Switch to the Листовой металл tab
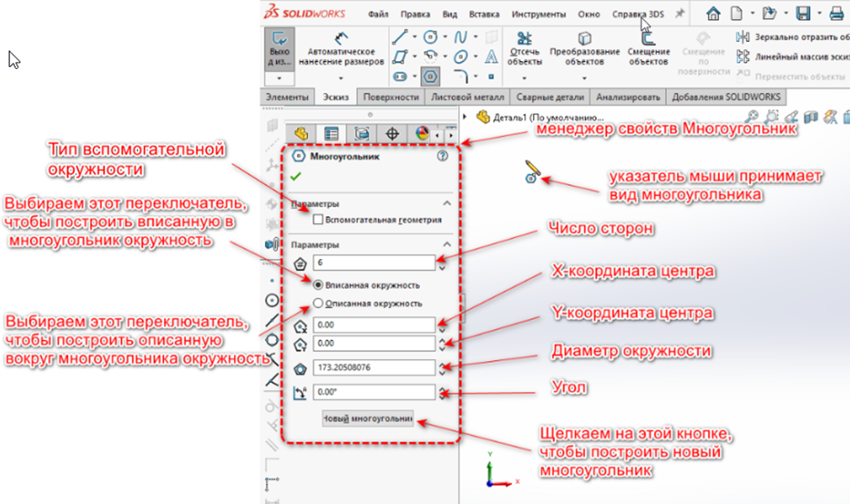This screenshot has width=850, height=504. tap(467, 97)
